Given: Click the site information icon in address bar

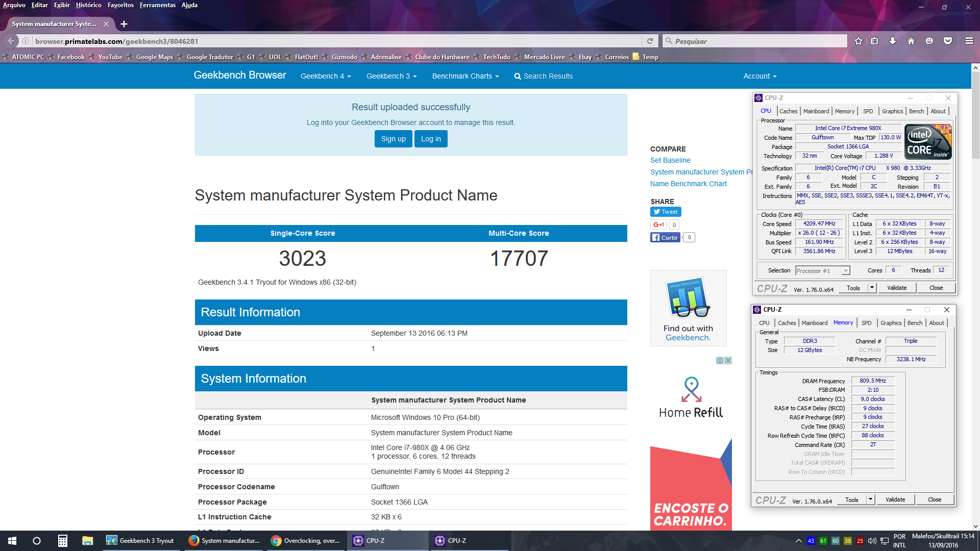Looking at the screenshot, I should point(26,41).
